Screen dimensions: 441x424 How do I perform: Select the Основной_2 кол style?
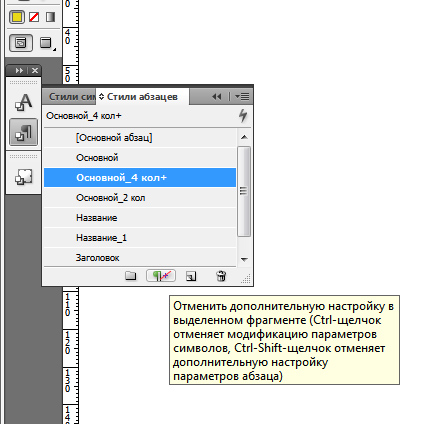[140, 198]
